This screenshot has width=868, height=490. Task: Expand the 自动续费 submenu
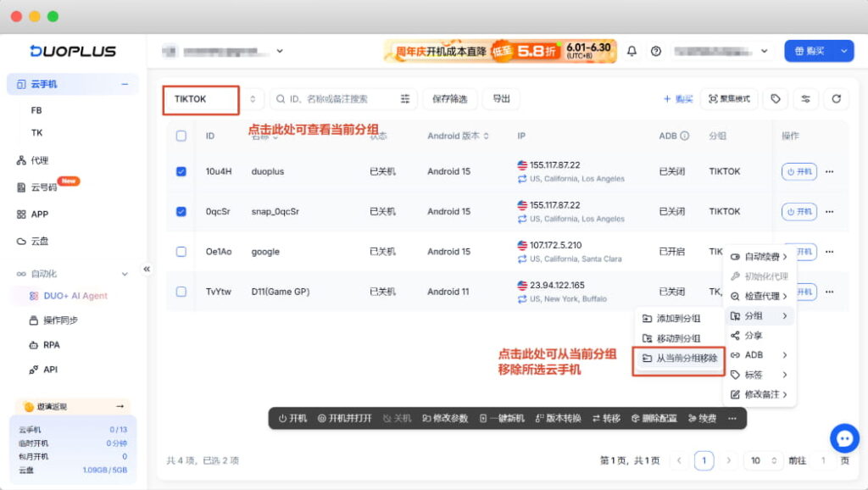tap(759, 256)
